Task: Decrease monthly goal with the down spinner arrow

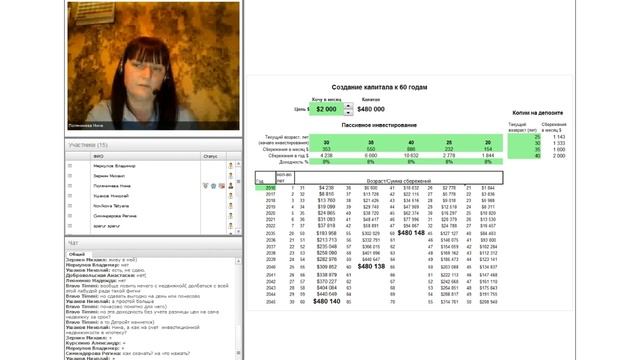Action: click(x=348, y=112)
